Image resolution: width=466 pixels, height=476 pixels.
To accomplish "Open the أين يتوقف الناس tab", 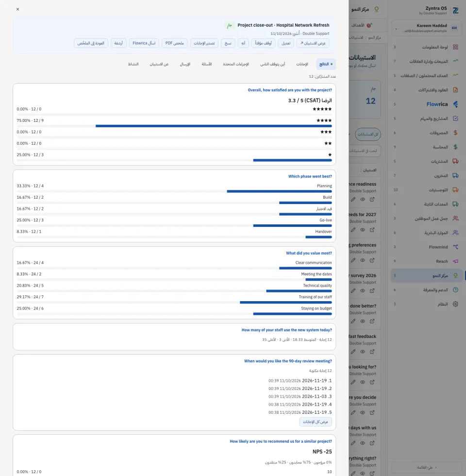I will 272,64.
